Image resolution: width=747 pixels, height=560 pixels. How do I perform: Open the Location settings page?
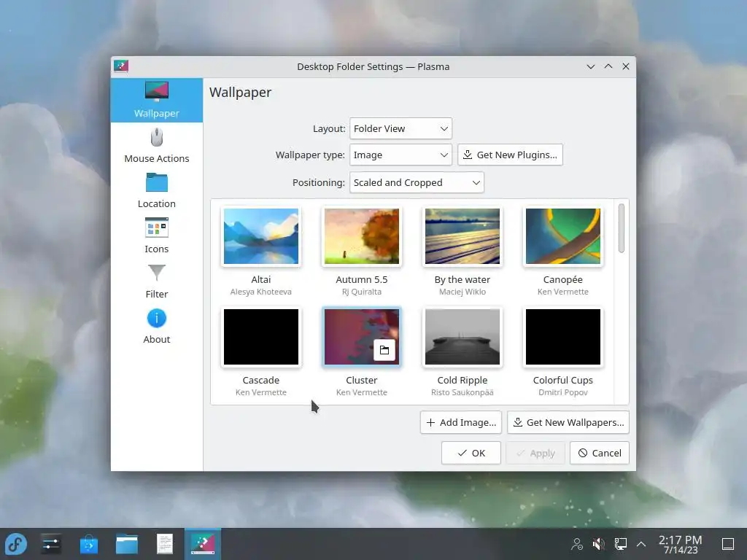click(156, 191)
